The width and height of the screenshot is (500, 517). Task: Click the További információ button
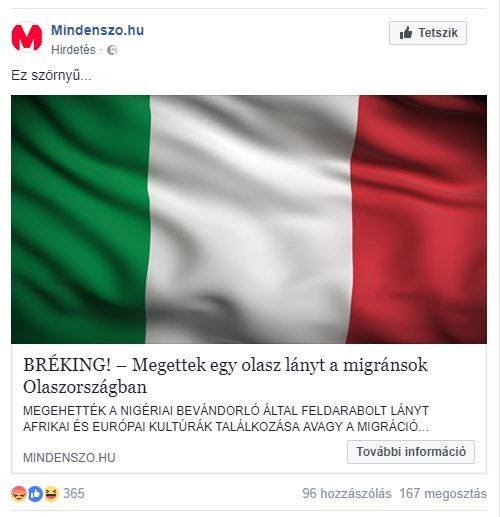point(411,452)
